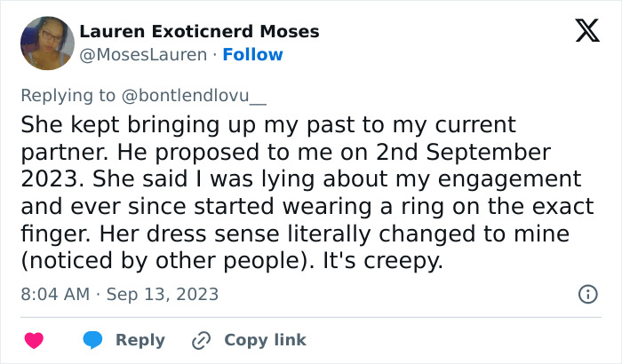Click the 'Reply' text label
622x364 pixels.
click(x=140, y=340)
